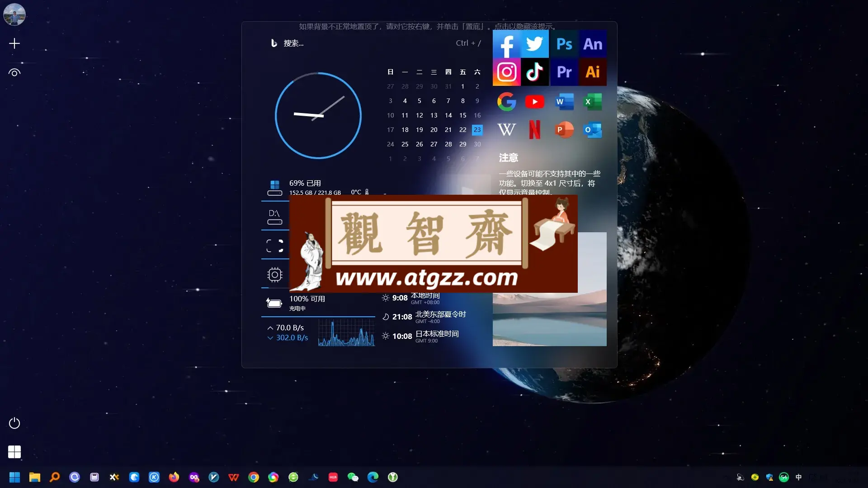The width and height of the screenshot is (868, 488).
Task: Click the network speed graph
Action: [347, 333]
